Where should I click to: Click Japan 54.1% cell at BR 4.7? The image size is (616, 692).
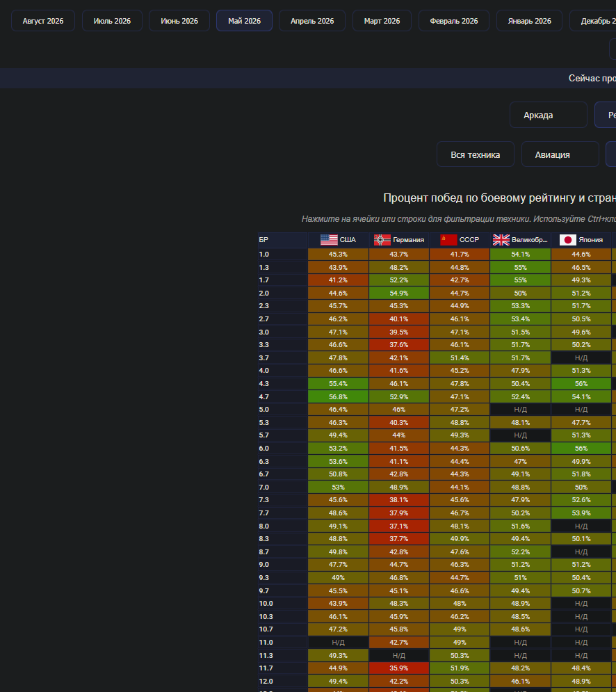[x=581, y=396]
